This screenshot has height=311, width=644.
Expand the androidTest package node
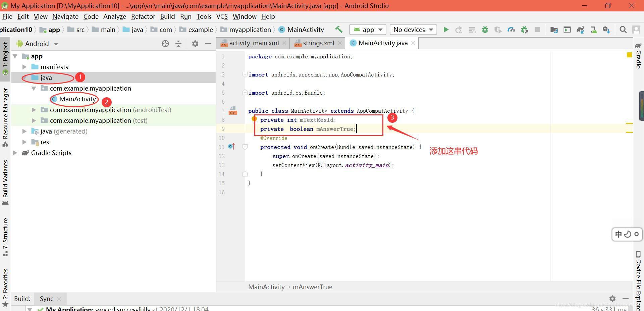pyautogui.click(x=34, y=110)
